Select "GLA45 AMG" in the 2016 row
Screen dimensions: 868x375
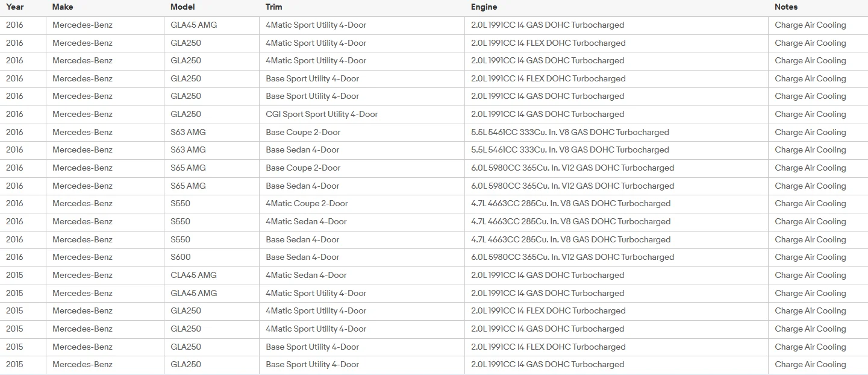point(193,25)
